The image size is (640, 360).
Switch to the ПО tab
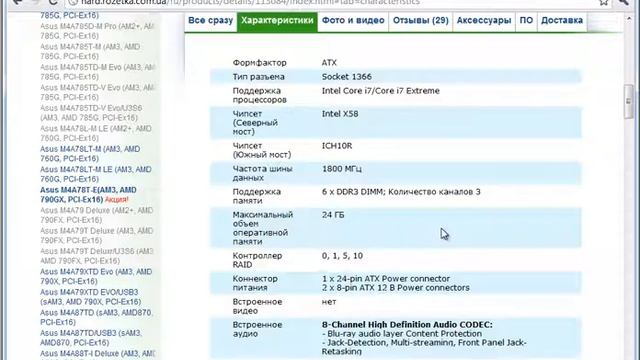coord(526,20)
